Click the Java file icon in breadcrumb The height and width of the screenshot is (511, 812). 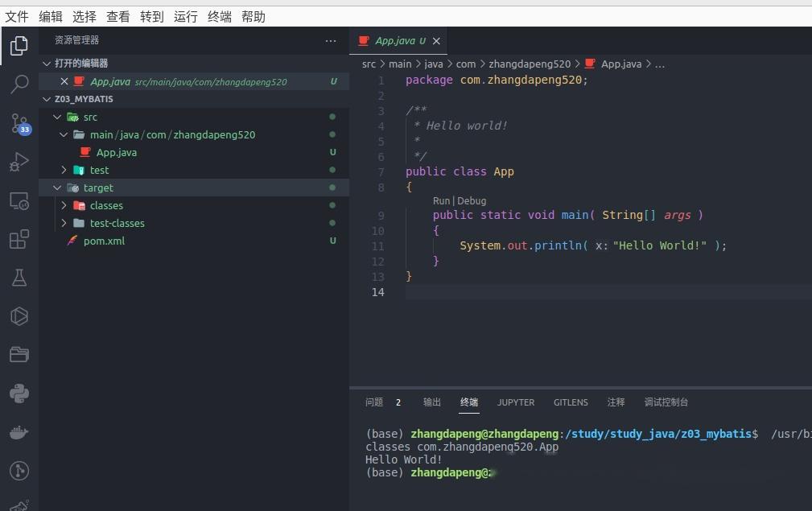point(590,64)
